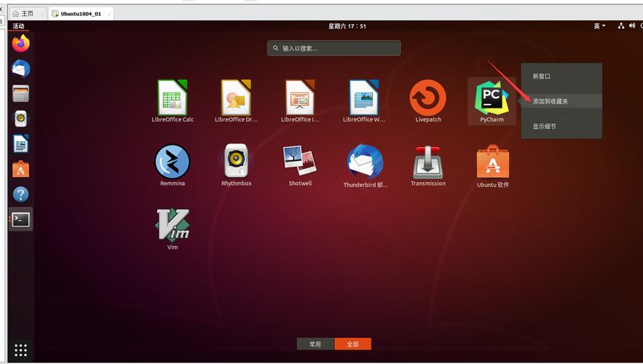Screen dimensions: 643x364
Task: Open Transmission torrent client
Action: tap(428, 162)
